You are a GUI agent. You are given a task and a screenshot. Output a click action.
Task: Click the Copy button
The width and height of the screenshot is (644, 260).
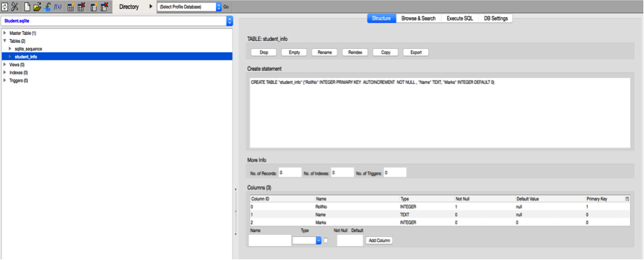(386, 53)
